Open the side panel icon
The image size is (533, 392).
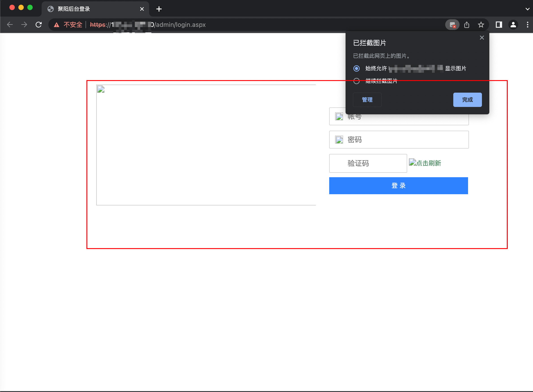[x=499, y=24]
